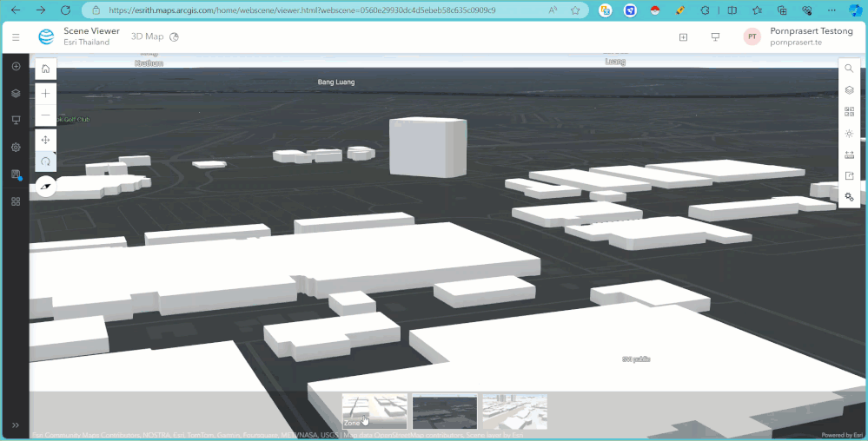
Task: Select the dark middle slide thumbnail
Action: (445, 411)
